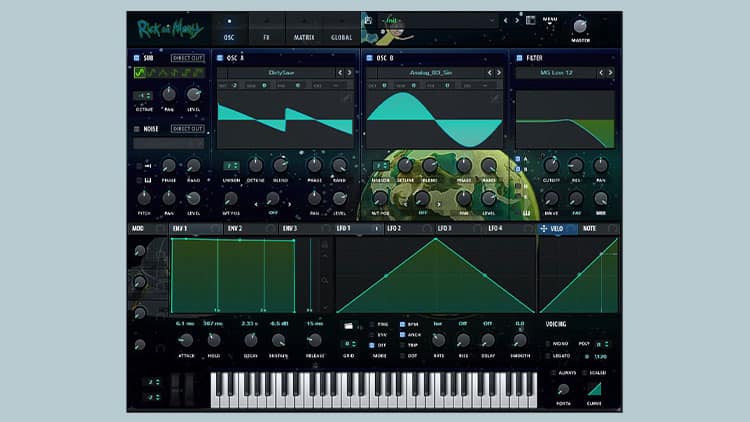Switch to the OSC tab
This screenshot has width=750, height=422.
pyautogui.click(x=229, y=29)
